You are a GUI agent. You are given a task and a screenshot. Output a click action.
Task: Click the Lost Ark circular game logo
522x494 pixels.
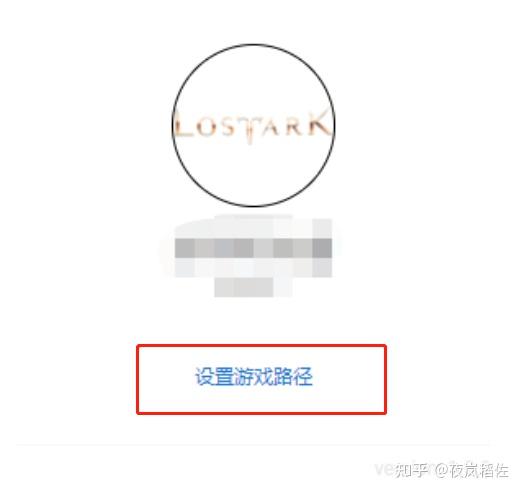253,125
